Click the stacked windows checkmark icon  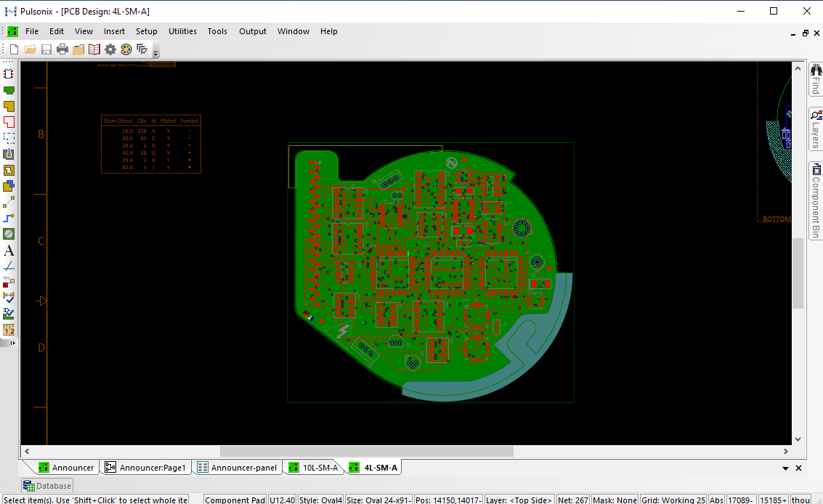click(142, 49)
